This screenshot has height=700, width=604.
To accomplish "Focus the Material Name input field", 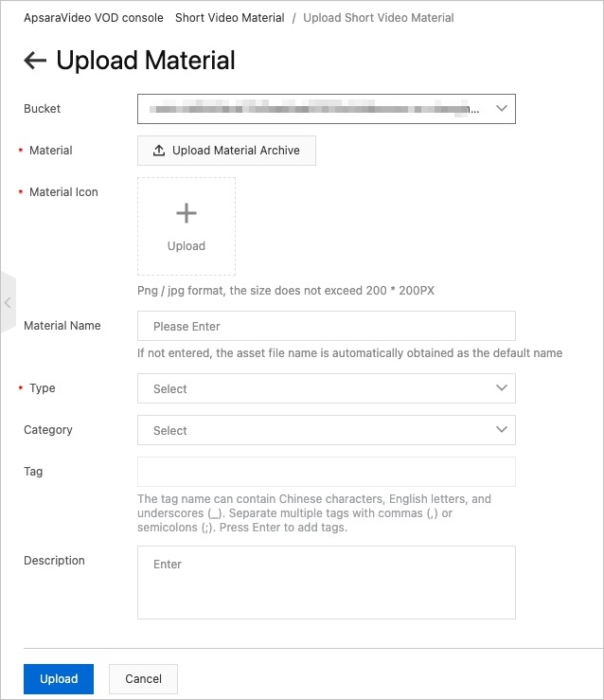I will coord(327,326).
